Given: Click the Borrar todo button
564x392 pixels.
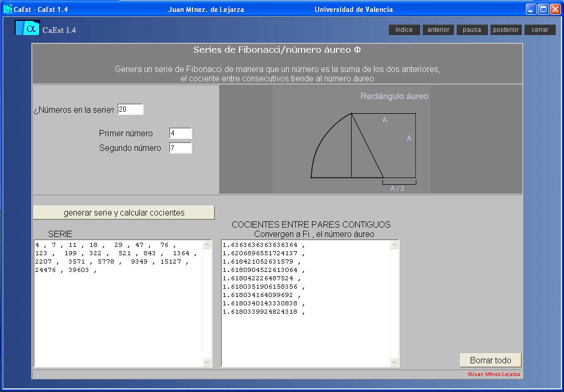Looking at the screenshot, I should pos(490,360).
